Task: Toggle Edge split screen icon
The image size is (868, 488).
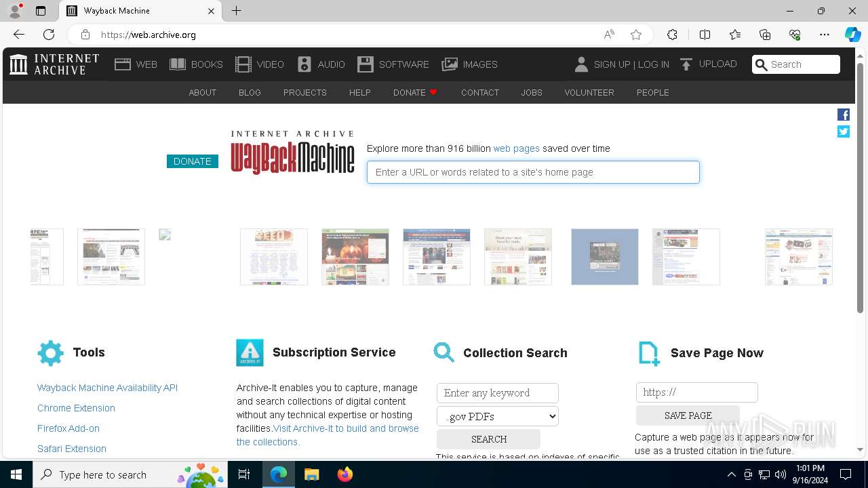Action: click(705, 35)
